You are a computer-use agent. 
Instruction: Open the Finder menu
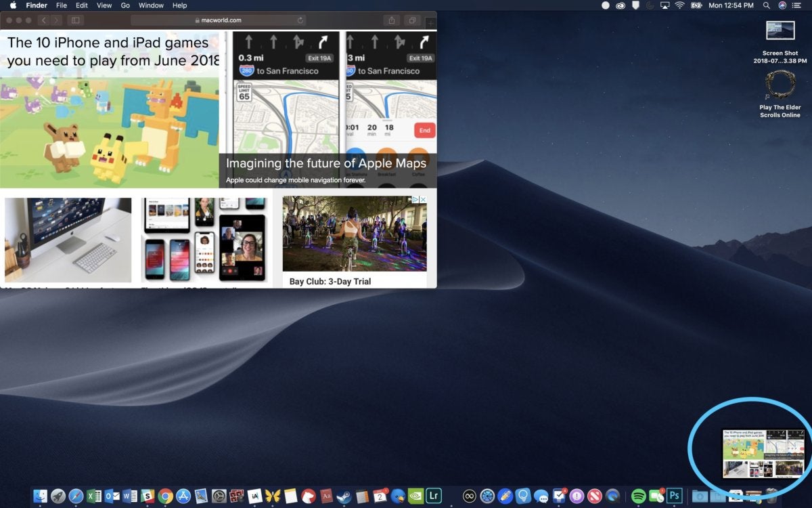coord(37,5)
